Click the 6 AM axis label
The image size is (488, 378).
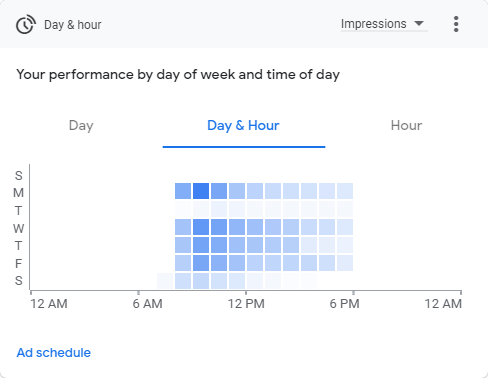(148, 304)
